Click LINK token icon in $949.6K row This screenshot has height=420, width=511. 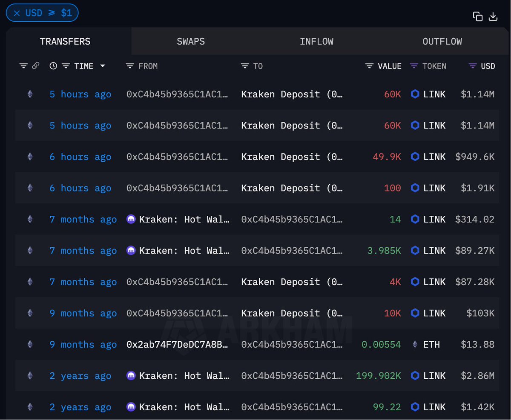click(415, 157)
